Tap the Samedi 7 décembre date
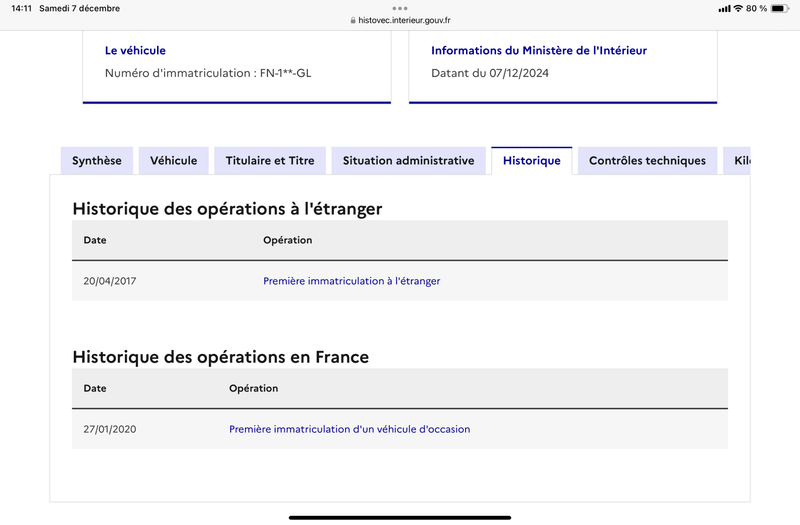The image size is (800, 525). (x=80, y=8)
